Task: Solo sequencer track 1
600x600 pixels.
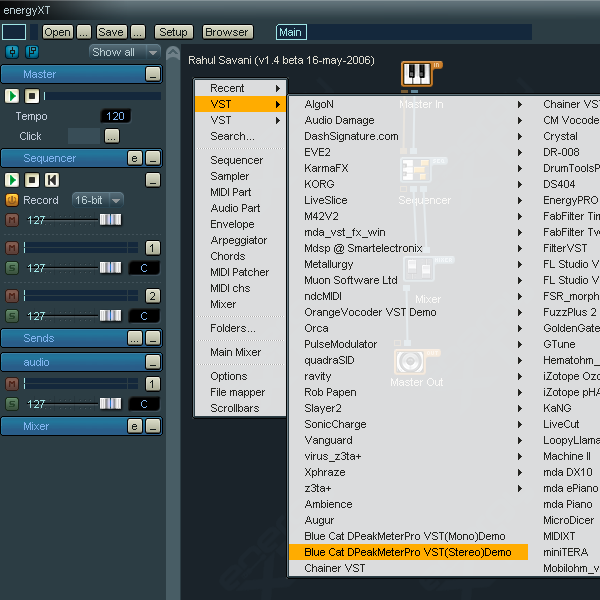Action: [x=12, y=268]
